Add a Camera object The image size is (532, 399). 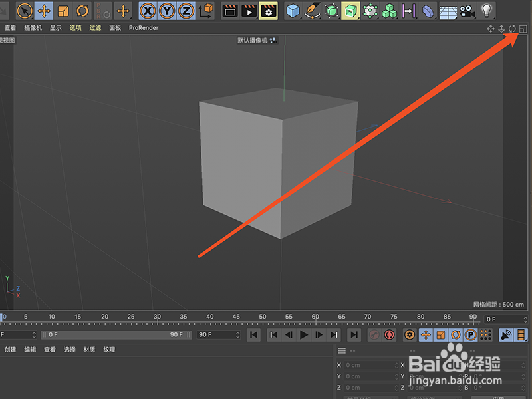pyautogui.click(x=467, y=11)
